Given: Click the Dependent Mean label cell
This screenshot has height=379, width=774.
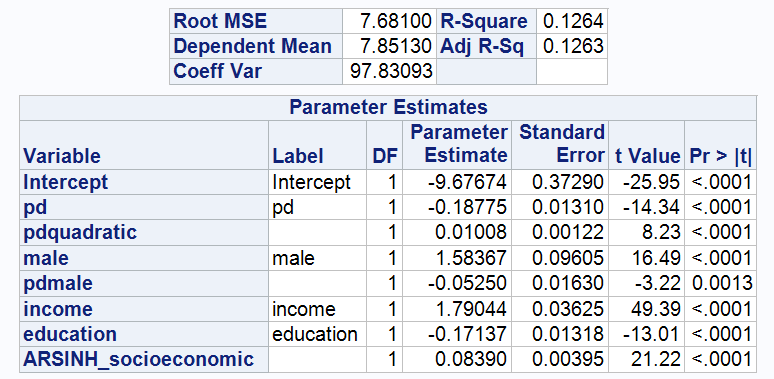Looking at the screenshot, I should pos(256,46).
